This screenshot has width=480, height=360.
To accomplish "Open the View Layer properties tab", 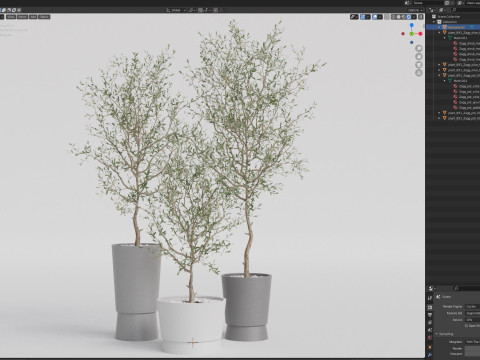I will (430, 322).
